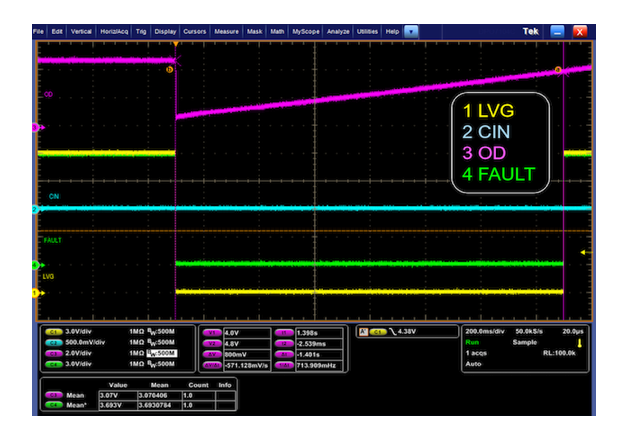Click the green FAULT ground reference marker

[x=36, y=265]
